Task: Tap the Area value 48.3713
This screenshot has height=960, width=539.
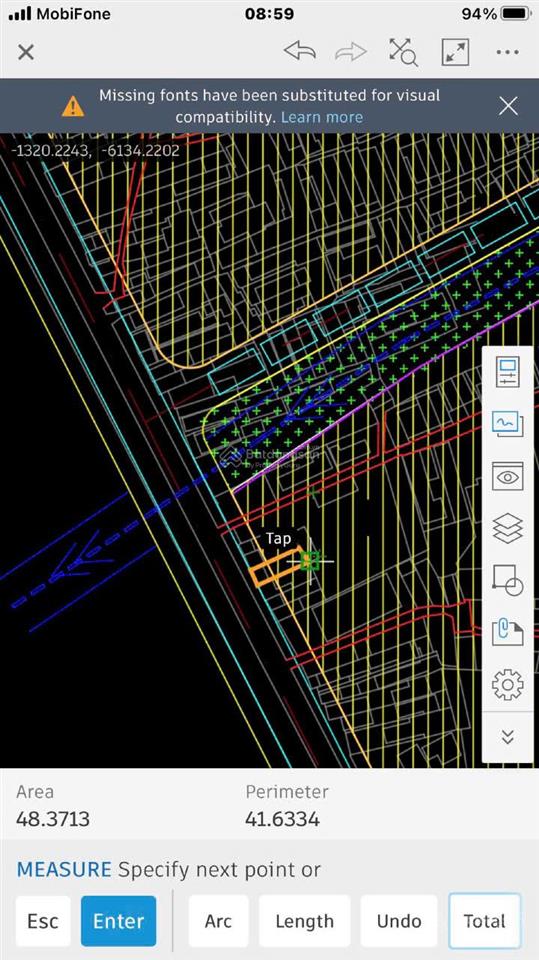Action: (53, 819)
